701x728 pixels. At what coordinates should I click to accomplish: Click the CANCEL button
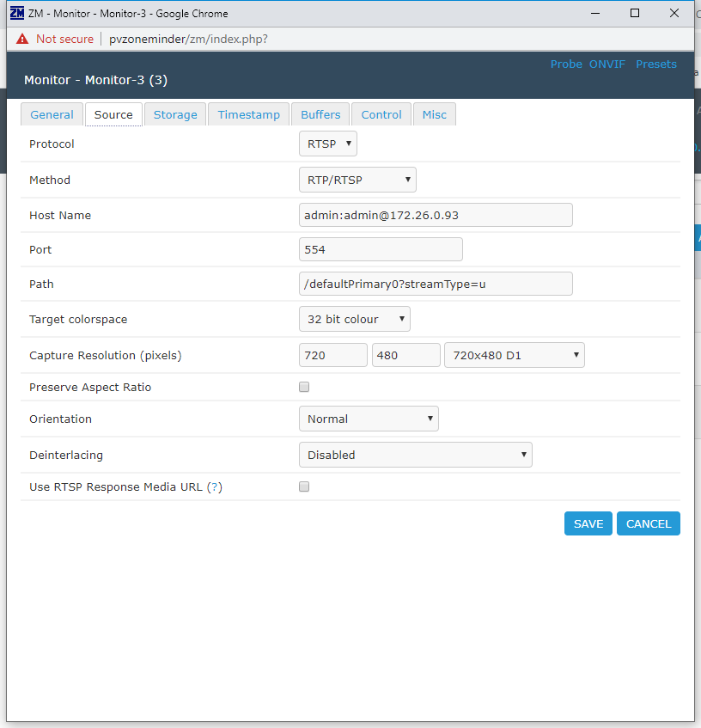point(649,523)
